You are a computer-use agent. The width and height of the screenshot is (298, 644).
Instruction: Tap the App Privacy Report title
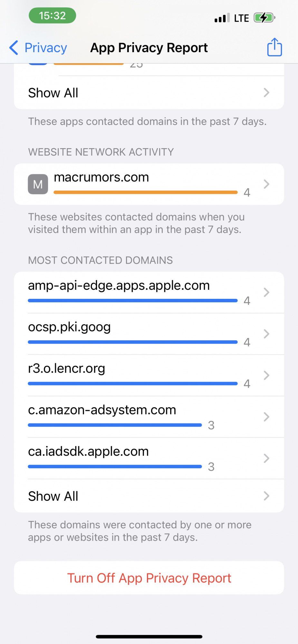pyautogui.click(x=149, y=48)
